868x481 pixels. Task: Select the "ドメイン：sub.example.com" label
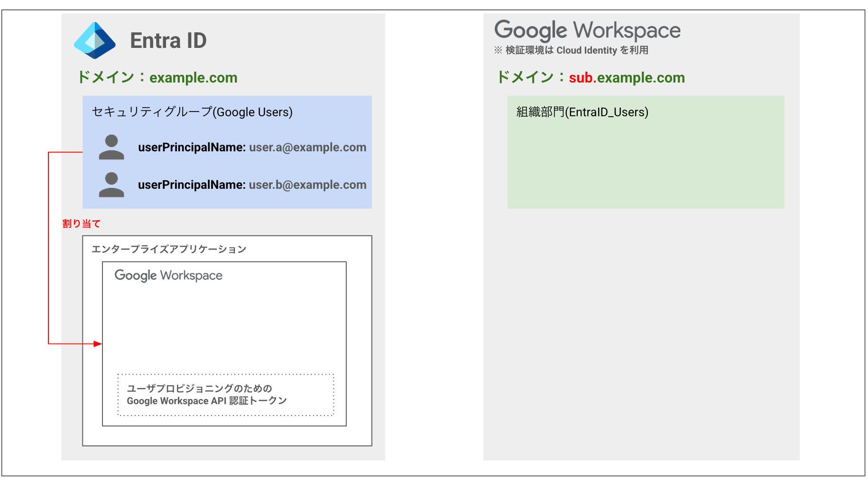click(x=591, y=77)
